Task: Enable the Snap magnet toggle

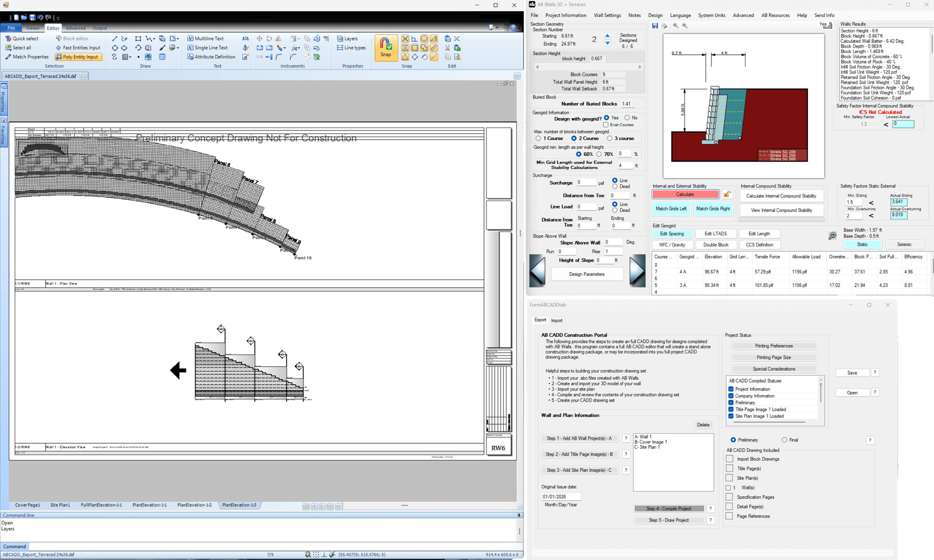Action: click(x=386, y=47)
